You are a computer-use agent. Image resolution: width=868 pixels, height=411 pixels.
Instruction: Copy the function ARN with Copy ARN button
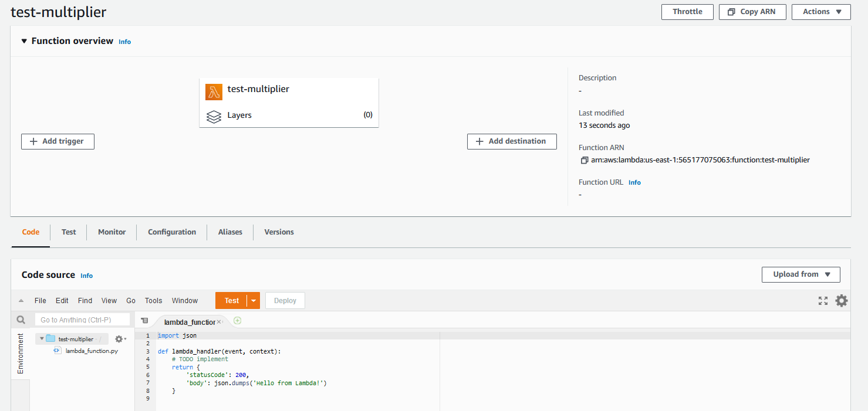point(752,12)
